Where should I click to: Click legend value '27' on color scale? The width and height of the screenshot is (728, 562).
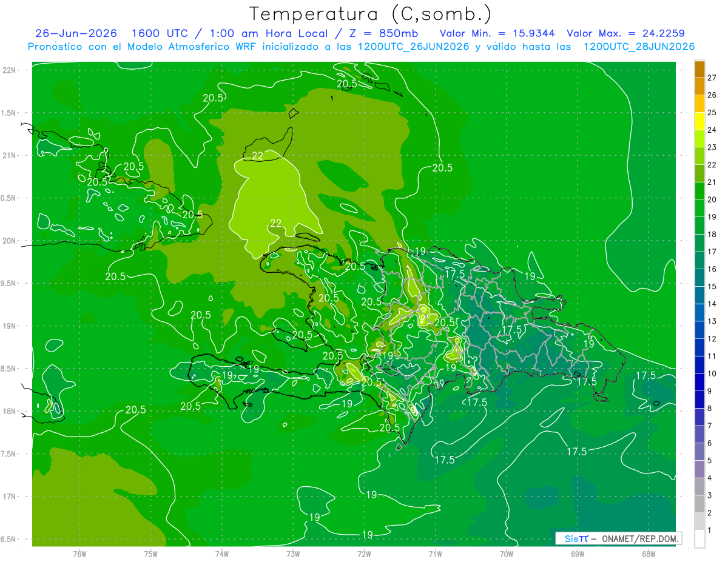pos(712,78)
